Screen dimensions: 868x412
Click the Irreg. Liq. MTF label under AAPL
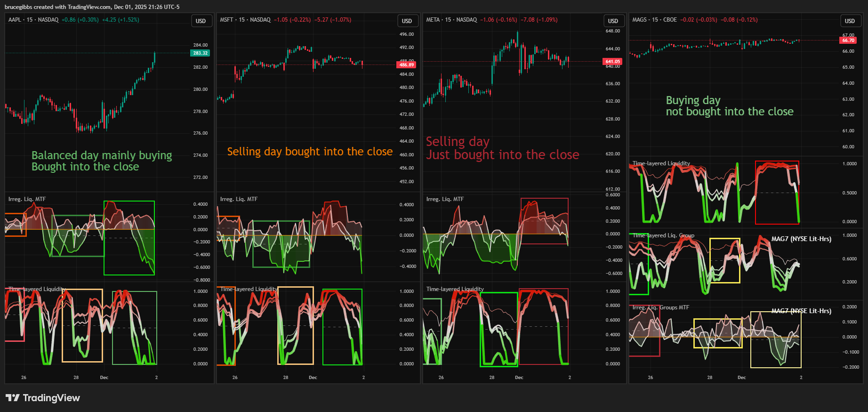point(27,199)
